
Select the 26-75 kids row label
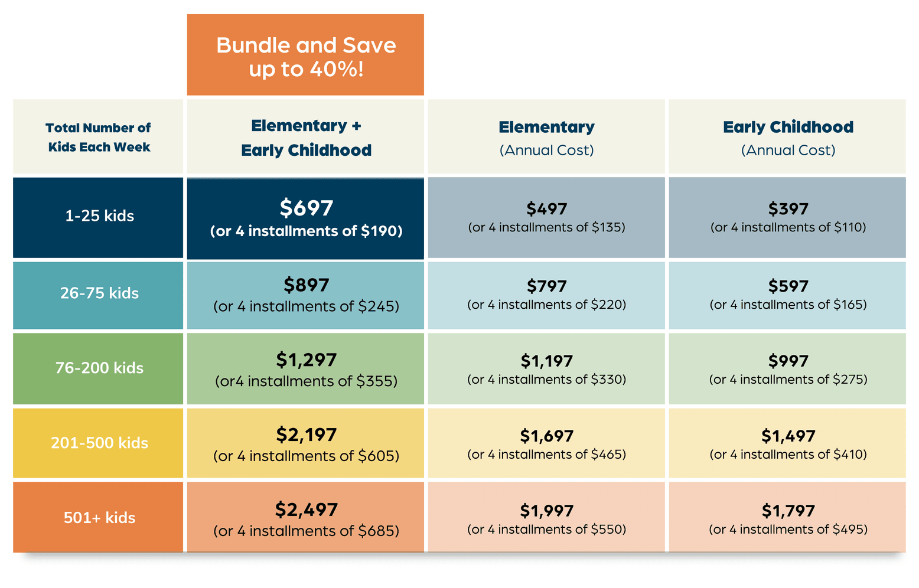pos(99,294)
